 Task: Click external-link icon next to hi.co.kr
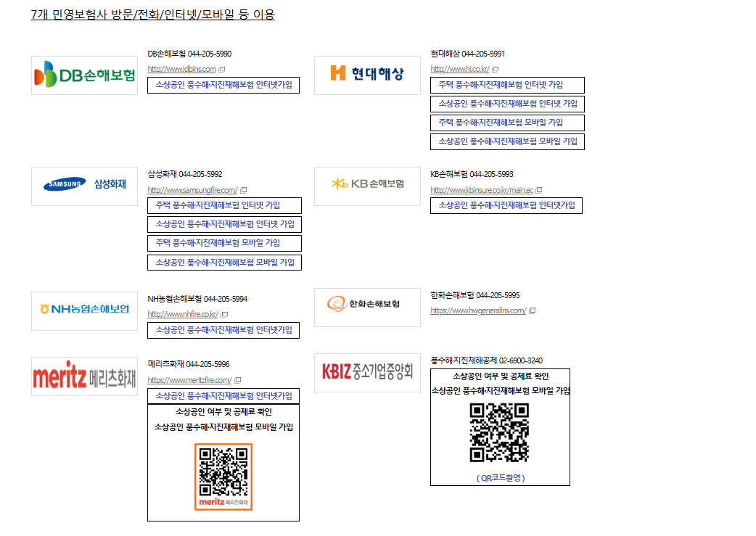click(495, 70)
